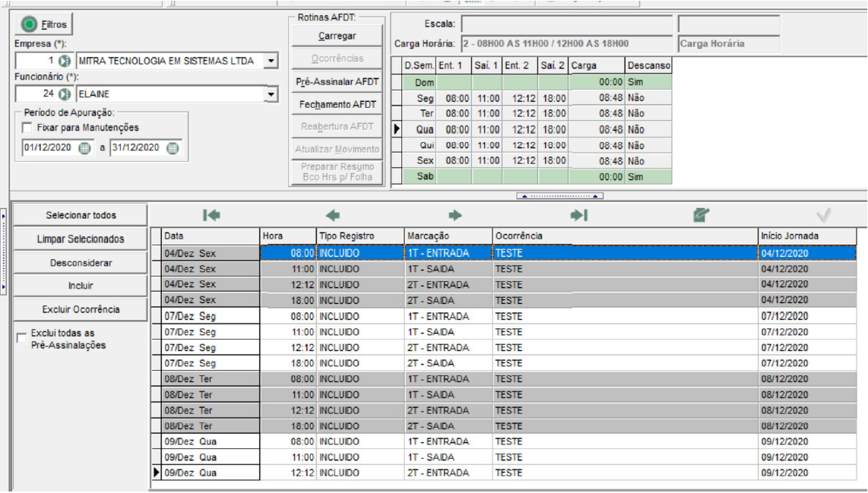Open calendar picker for start date 01/12/2020
Screen dimensions: 868x493
[x=84, y=148]
